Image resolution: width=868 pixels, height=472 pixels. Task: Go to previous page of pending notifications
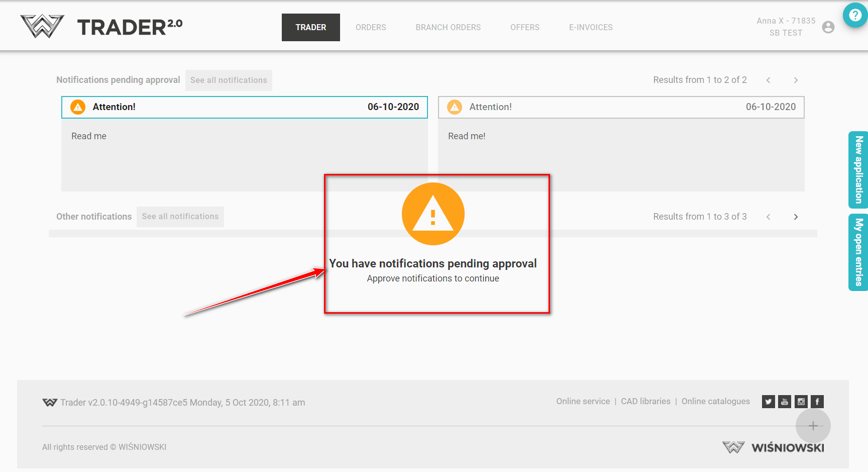768,80
